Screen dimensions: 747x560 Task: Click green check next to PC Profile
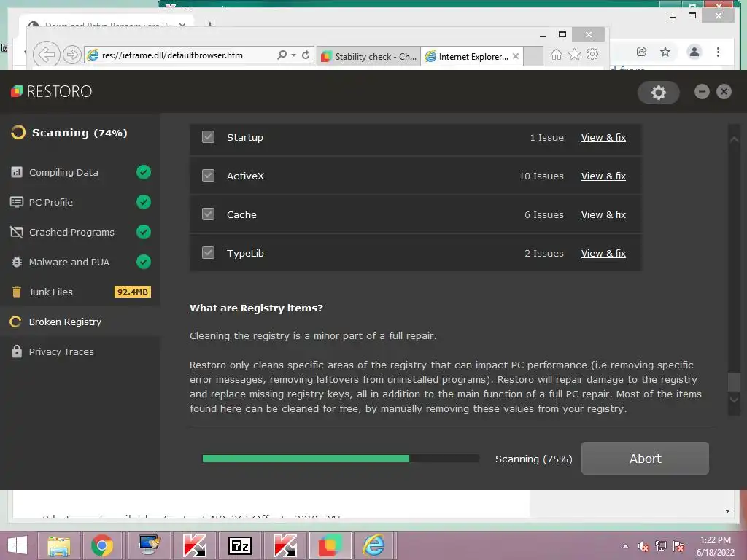click(x=144, y=202)
